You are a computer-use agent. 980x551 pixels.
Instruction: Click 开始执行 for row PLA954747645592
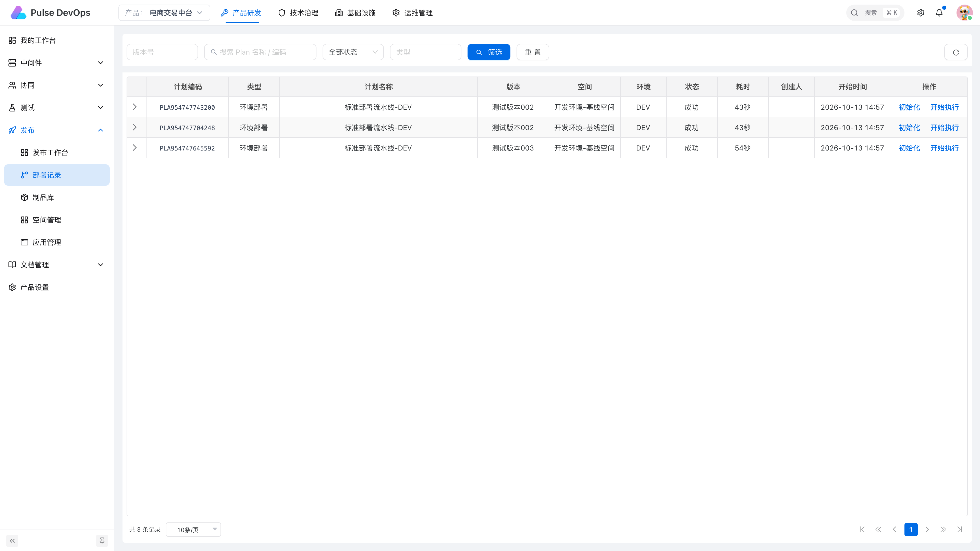tap(945, 148)
